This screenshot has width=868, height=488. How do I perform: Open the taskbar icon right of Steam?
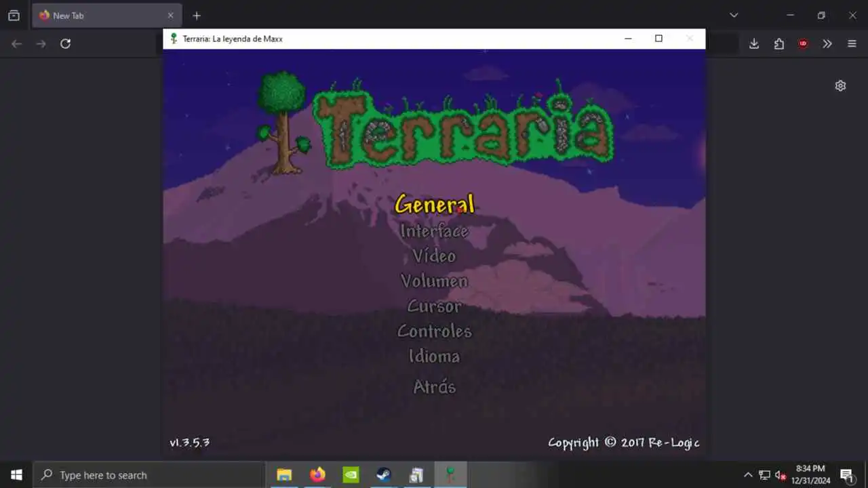pyautogui.click(x=417, y=475)
